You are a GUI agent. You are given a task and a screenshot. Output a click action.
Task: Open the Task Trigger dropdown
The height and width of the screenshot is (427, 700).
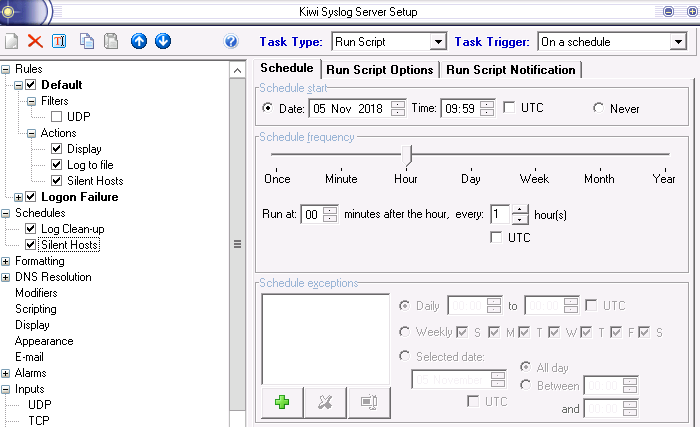[678, 42]
